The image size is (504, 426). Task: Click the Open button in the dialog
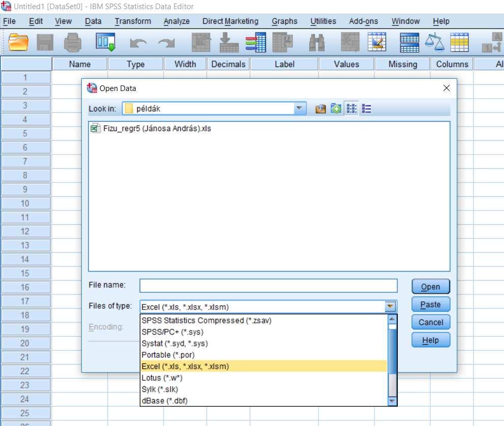click(431, 287)
